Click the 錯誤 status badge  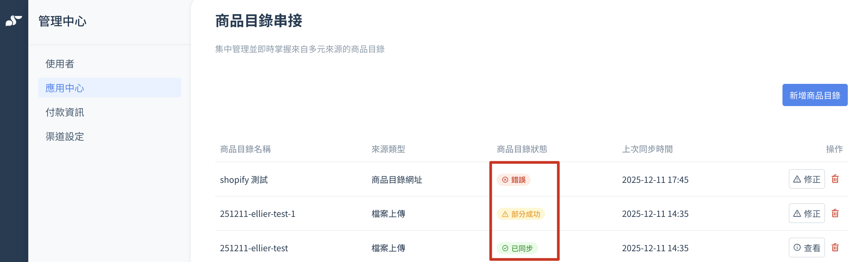click(513, 180)
